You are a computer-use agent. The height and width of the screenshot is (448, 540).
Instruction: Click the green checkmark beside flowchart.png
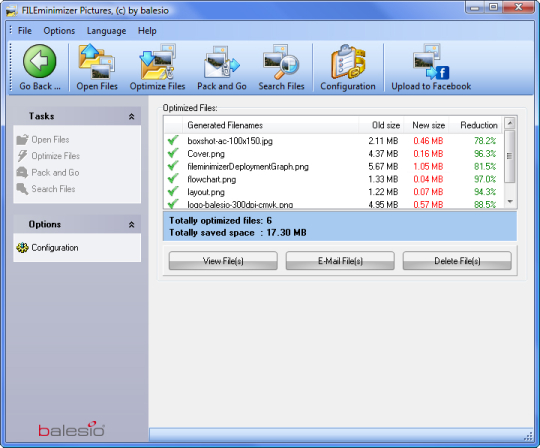point(173,178)
